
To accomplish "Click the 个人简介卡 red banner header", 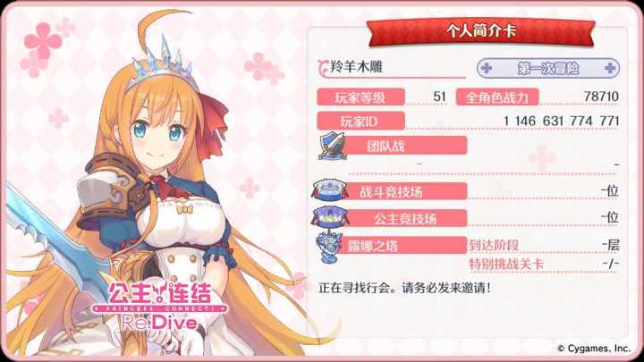I will click(x=481, y=31).
